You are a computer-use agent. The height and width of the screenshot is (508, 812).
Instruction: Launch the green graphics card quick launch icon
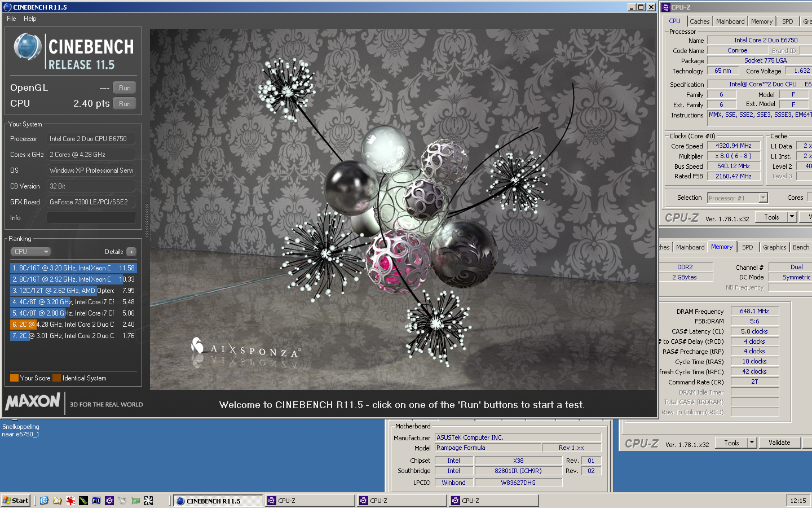[x=135, y=501]
